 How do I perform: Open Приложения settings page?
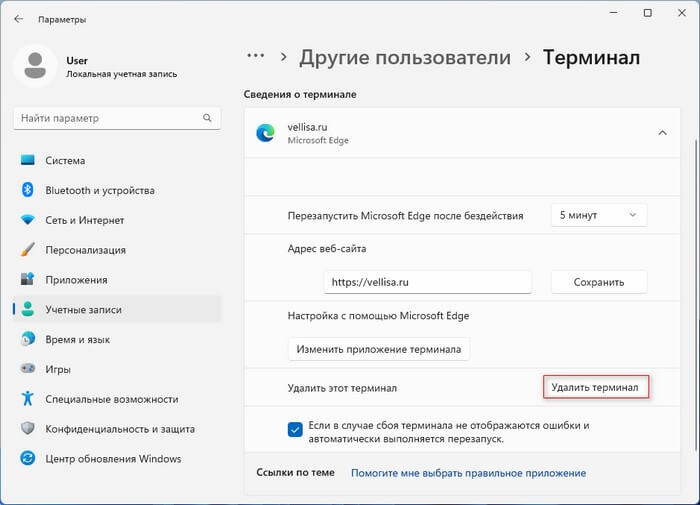(x=117, y=280)
